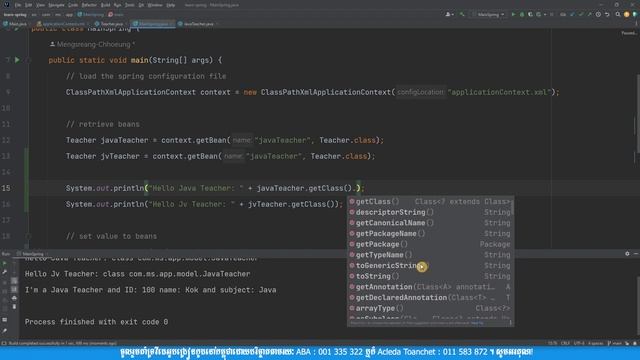Open the Edit menu
This screenshot has width=640, height=360.
coord(28,5)
